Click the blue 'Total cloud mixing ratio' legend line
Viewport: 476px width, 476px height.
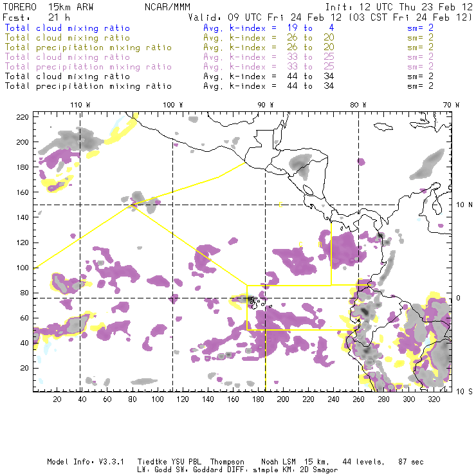click(x=68, y=28)
